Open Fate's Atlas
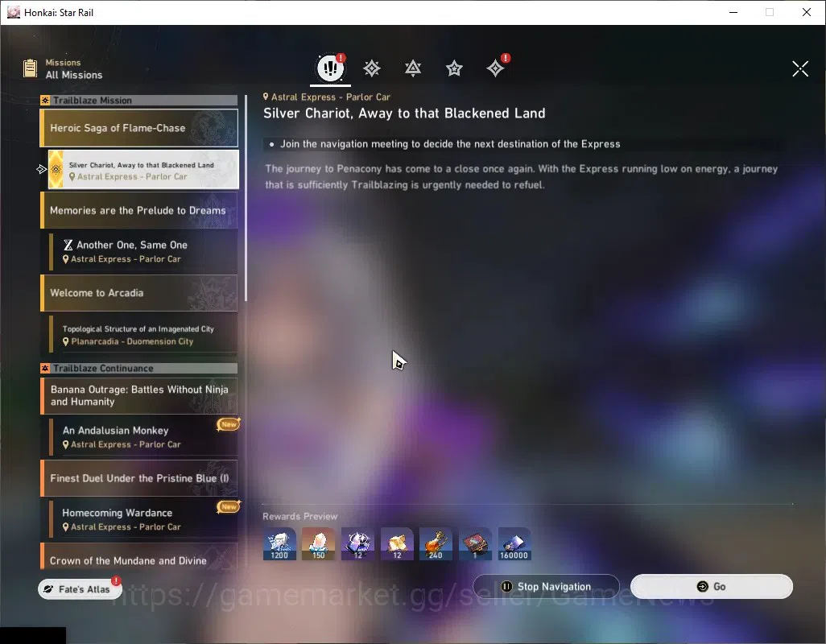Viewport: 826px width, 644px height. click(79, 588)
